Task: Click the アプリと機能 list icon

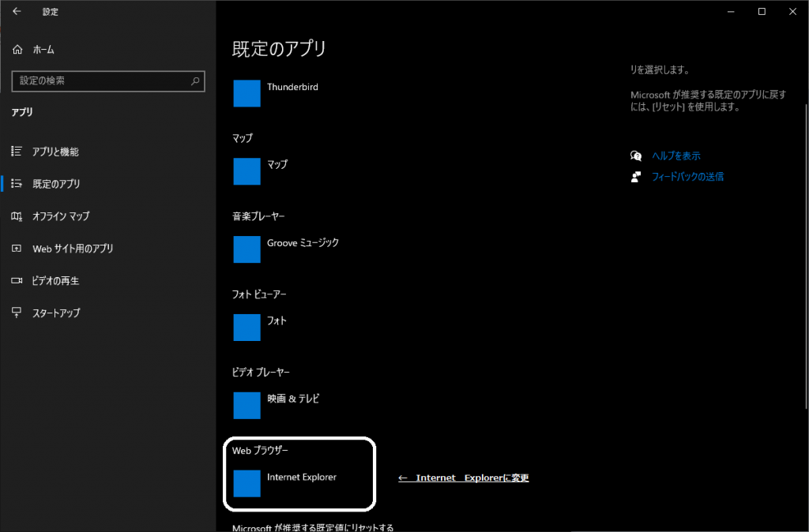Action: point(17,151)
